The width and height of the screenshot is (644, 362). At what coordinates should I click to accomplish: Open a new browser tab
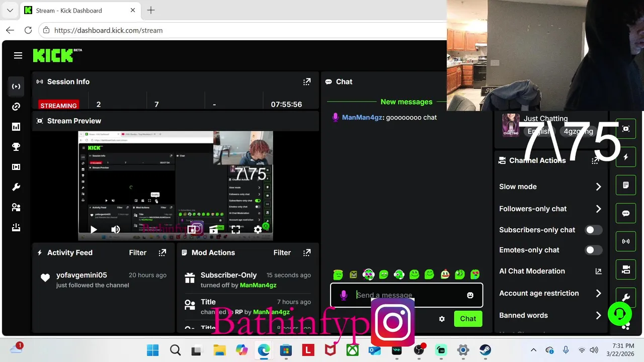[x=150, y=10]
